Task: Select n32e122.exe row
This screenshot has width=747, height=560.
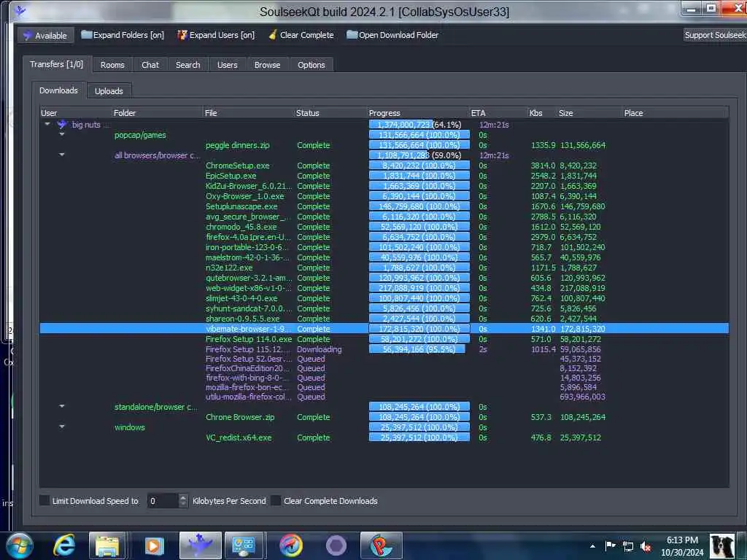Action: click(x=384, y=268)
